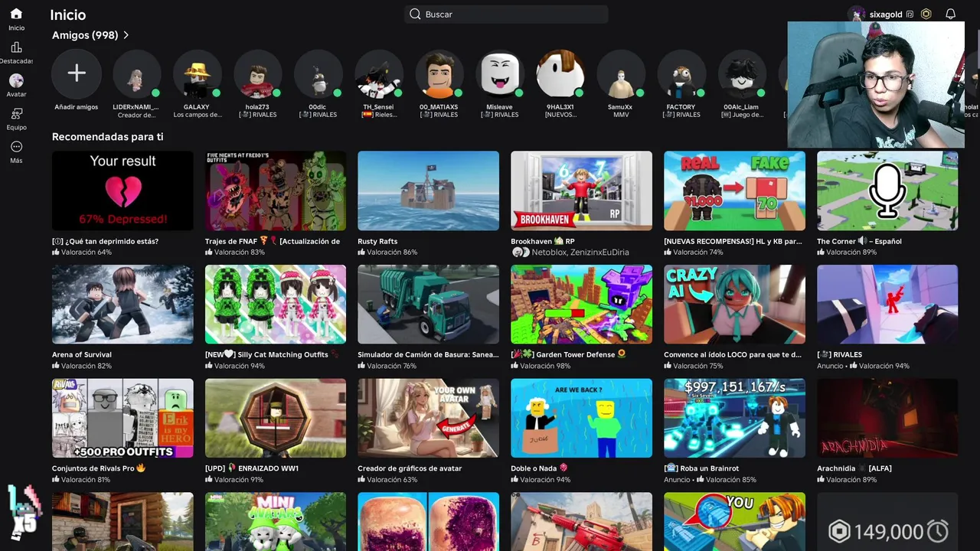This screenshot has width=980, height=551.
Task: Open Convence al ídolo LOCO thumbnail
Action: click(x=734, y=304)
